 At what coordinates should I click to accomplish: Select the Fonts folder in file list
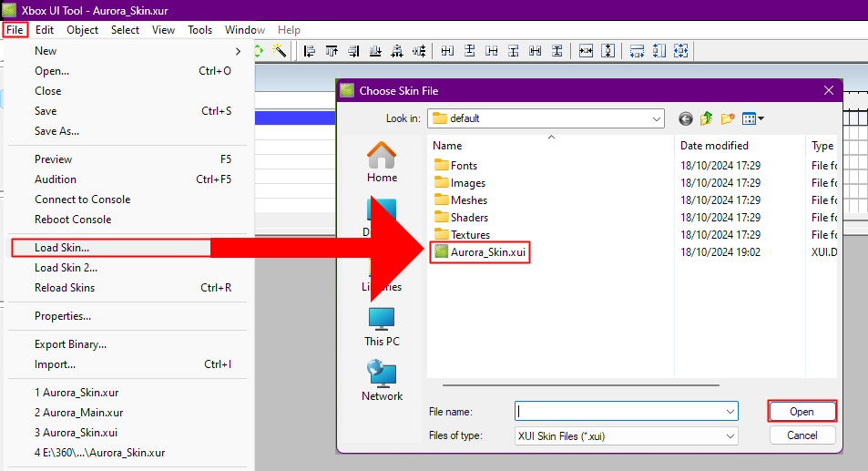455,166
